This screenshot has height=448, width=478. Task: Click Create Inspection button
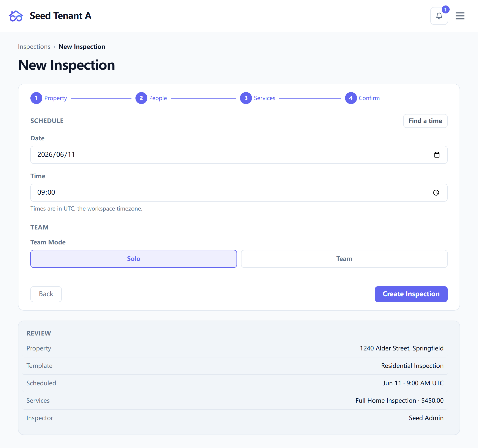[411, 294]
